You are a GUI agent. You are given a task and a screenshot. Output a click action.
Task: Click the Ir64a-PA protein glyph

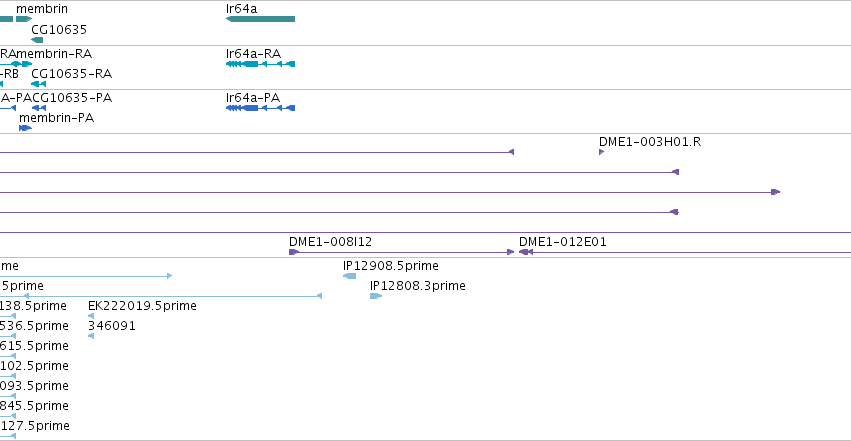click(261, 108)
